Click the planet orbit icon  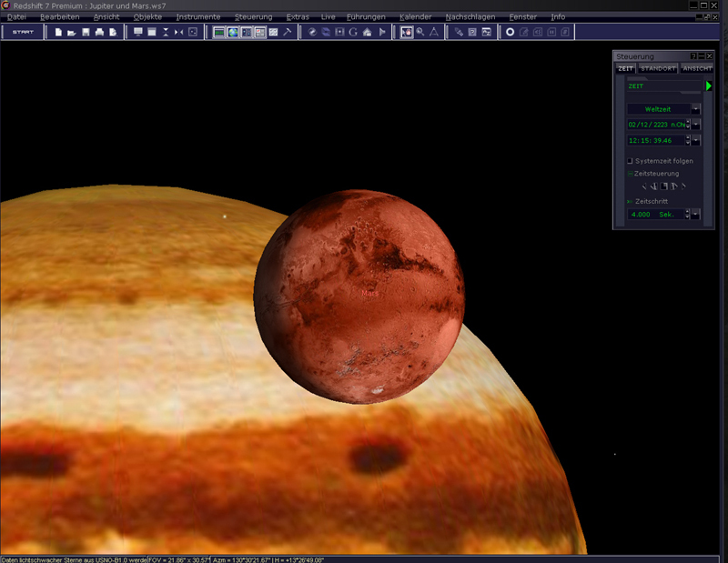[312, 32]
